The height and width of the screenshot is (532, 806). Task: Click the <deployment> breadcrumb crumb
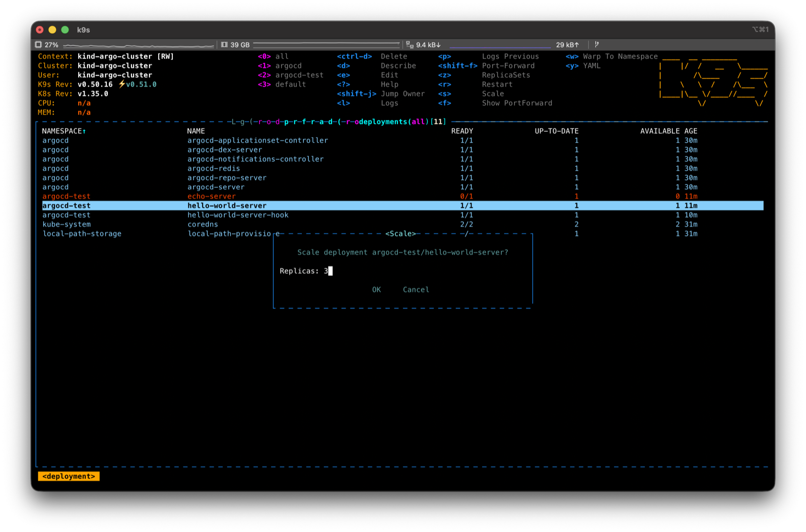pyautogui.click(x=69, y=476)
